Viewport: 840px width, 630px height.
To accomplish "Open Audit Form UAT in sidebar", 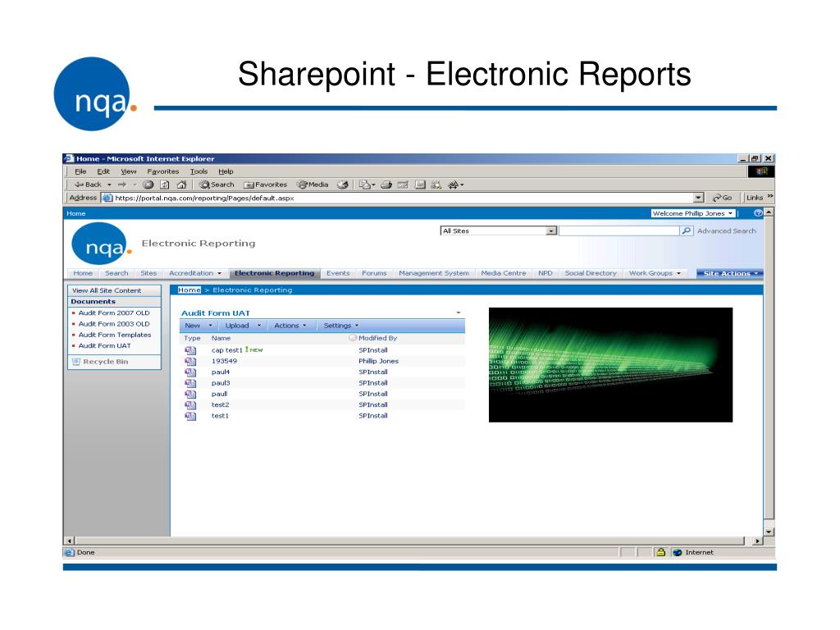I will (x=104, y=346).
